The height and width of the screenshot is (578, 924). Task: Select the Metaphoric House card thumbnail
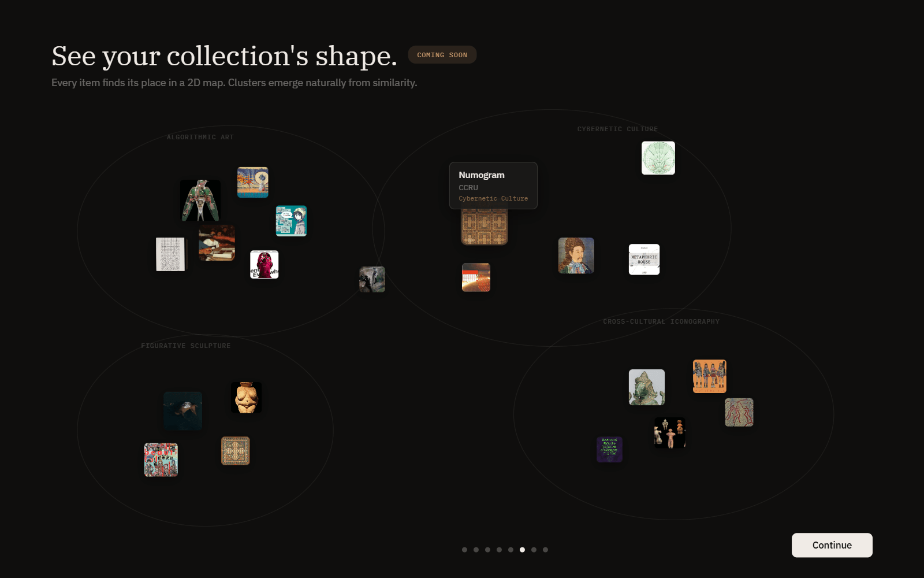click(644, 260)
